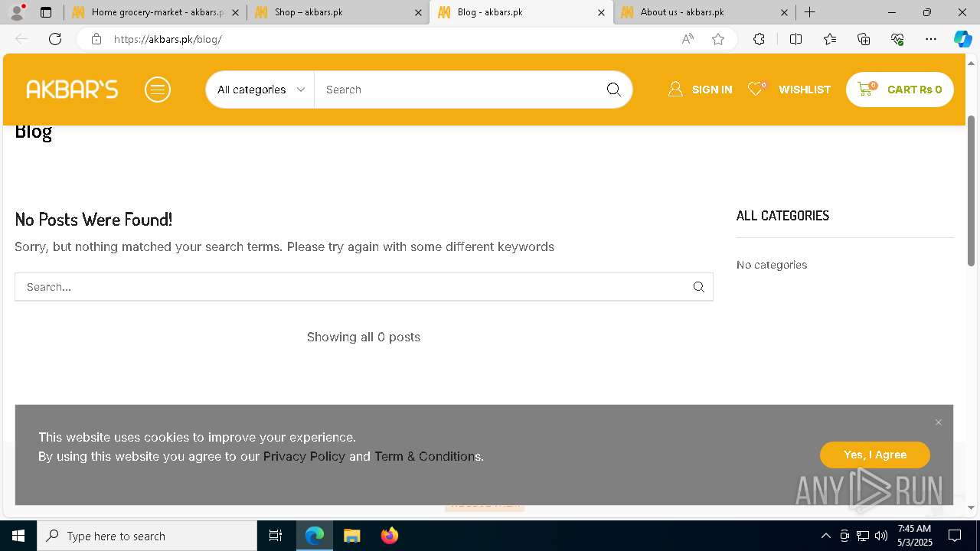Image resolution: width=980 pixels, height=551 pixels.
Task: Enable Read aloud for this page
Action: (688, 39)
